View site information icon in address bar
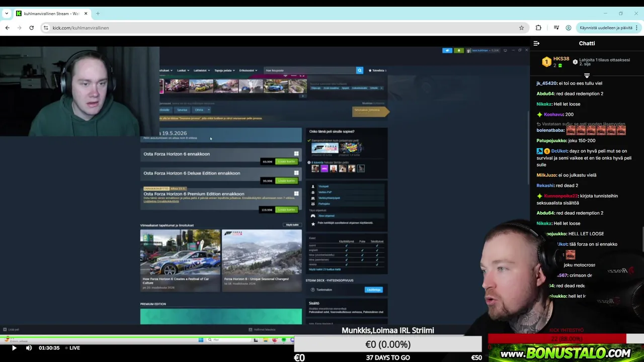Screen dimensions: 644x362 pyautogui.click(x=45, y=28)
